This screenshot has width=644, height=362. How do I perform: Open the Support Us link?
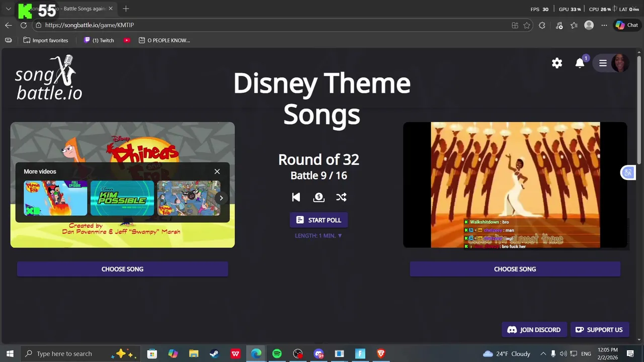[x=599, y=330]
